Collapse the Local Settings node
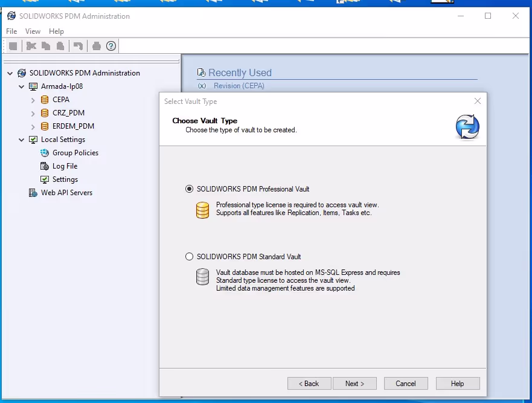The width and height of the screenshot is (532, 403). 21,140
